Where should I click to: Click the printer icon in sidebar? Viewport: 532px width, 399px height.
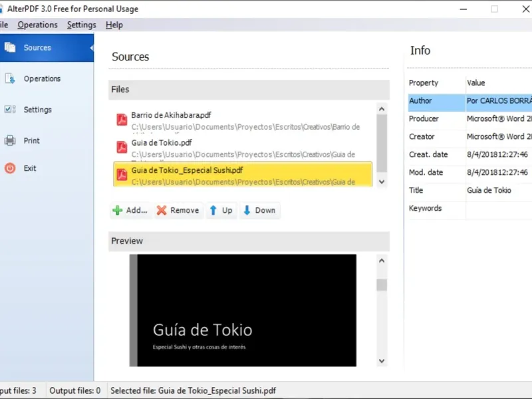[x=10, y=140]
